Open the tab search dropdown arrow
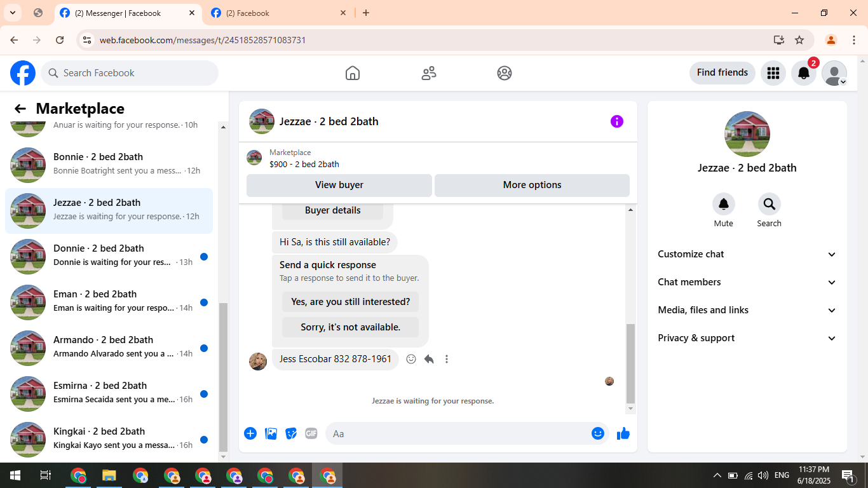 coord(12,13)
